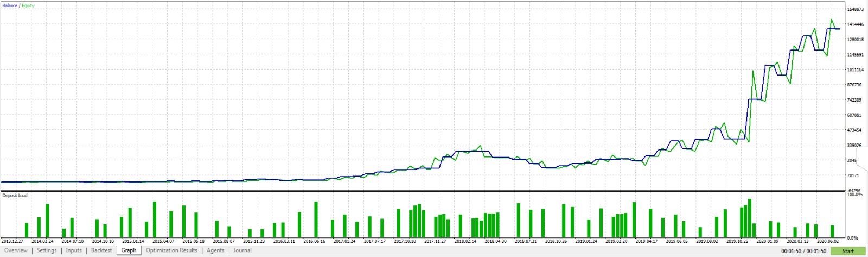Click the 1011164 axis value

[856, 70]
